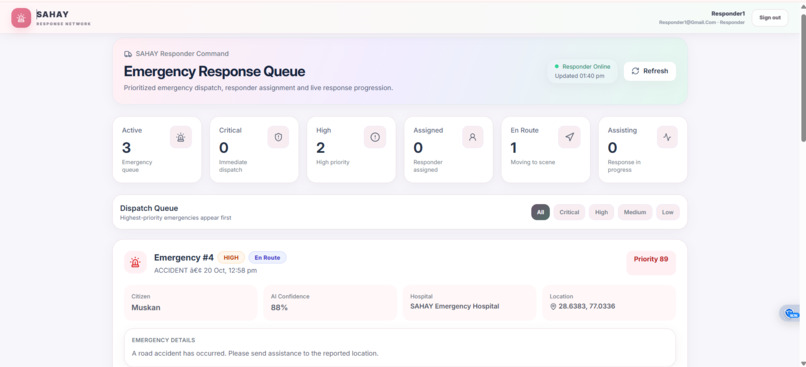This screenshot has height=367, width=806.
Task: Click the En Route count 1
Action: (x=514, y=148)
